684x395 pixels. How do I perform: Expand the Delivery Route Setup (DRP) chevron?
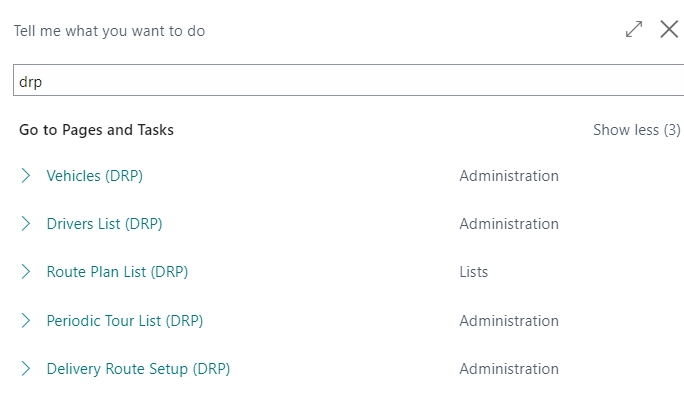tap(26, 369)
